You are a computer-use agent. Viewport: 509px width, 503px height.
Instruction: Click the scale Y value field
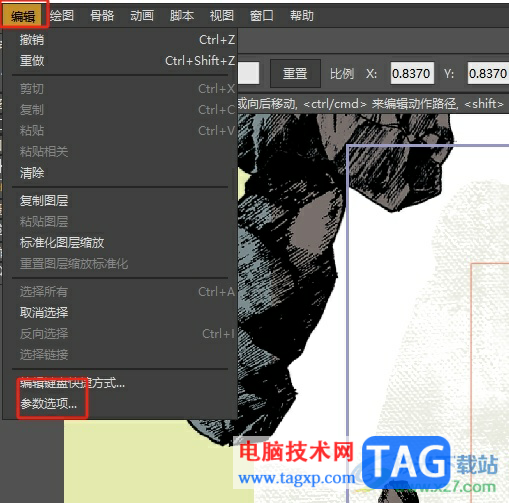(x=488, y=73)
